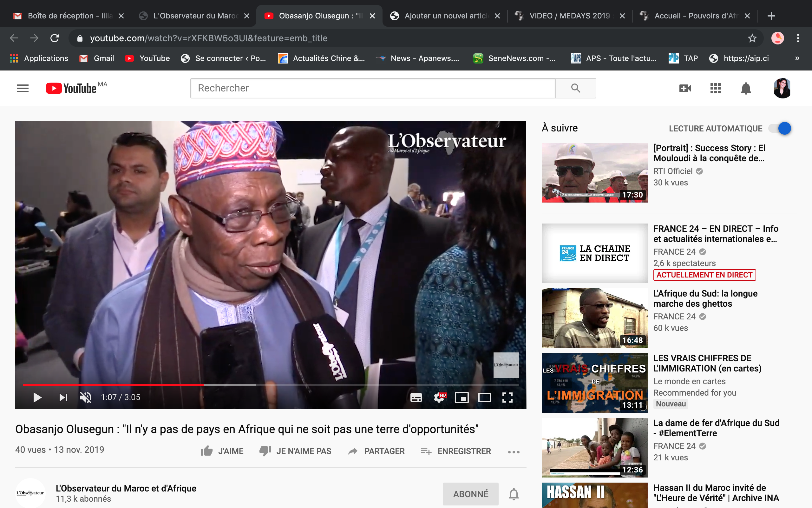This screenshot has width=812, height=508.
Task: Open the account avatar menu in YouTube header
Action: point(782,88)
